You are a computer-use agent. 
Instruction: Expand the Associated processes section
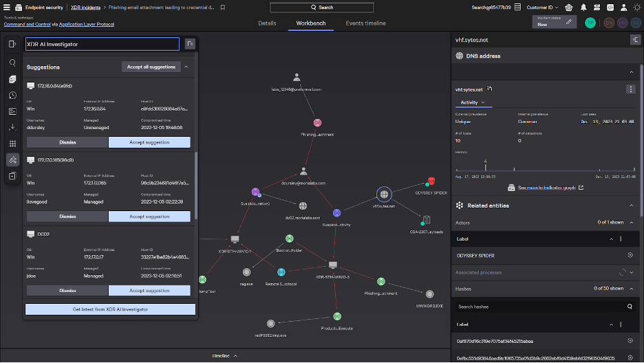click(631, 272)
